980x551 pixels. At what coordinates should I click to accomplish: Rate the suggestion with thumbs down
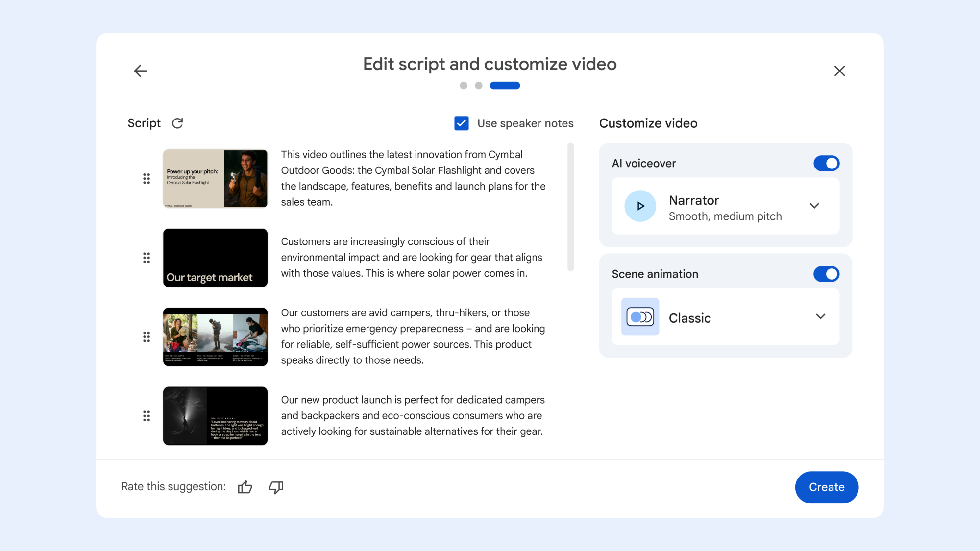pyautogui.click(x=275, y=487)
